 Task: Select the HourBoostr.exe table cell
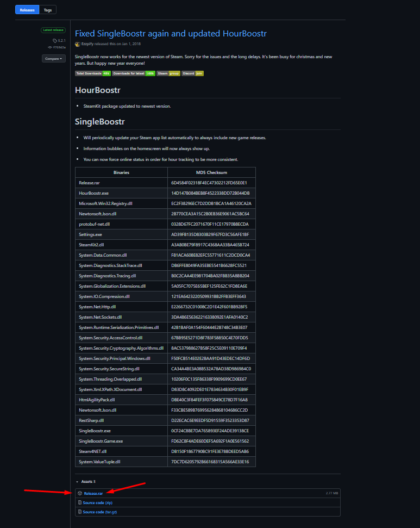pos(122,193)
